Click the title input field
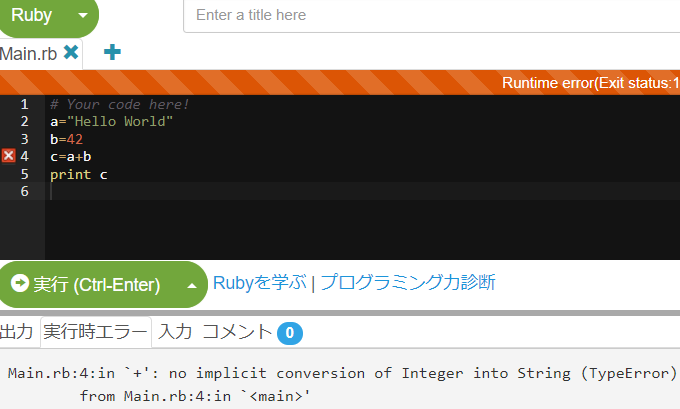Screen dimensions: 680x409 tap(432, 16)
